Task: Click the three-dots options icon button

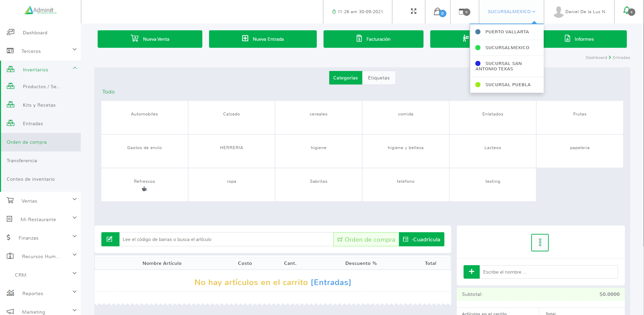Action: [x=540, y=243]
